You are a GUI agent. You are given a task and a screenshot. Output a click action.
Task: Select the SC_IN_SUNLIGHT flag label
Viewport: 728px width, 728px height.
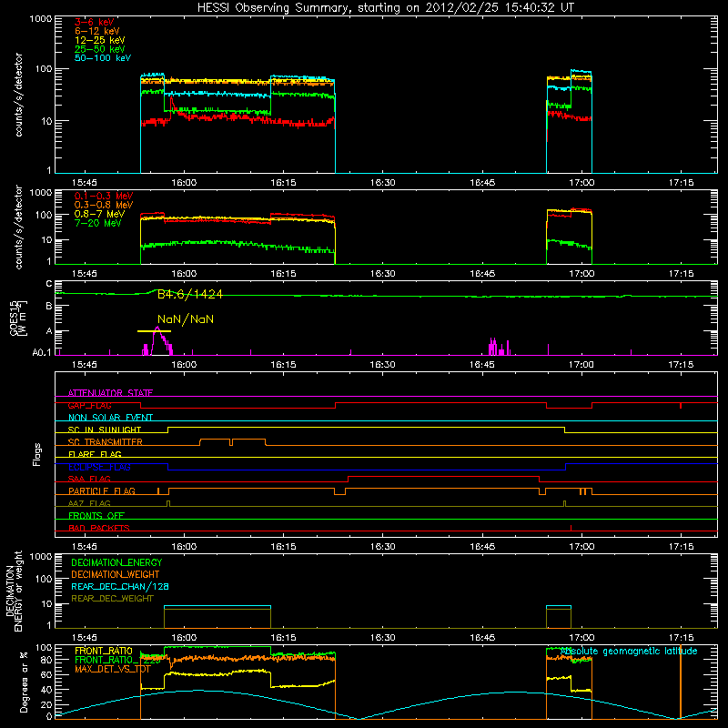pos(105,430)
